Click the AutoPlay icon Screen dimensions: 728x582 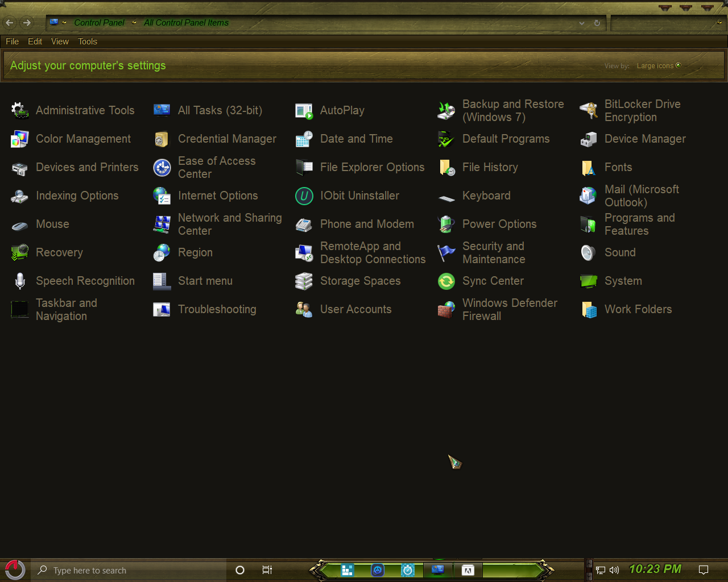click(304, 110)
